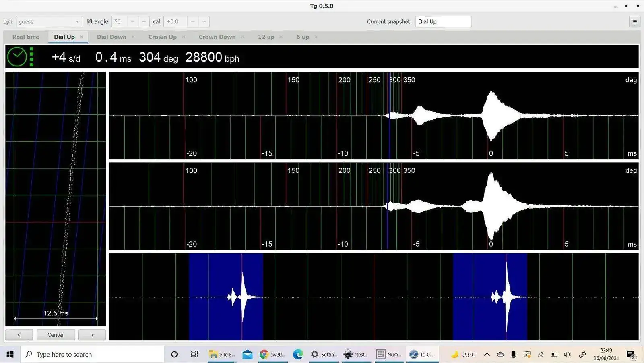Close the 12 up tab
This screenshot has width=644, height=363.
[x=281, y=37]
